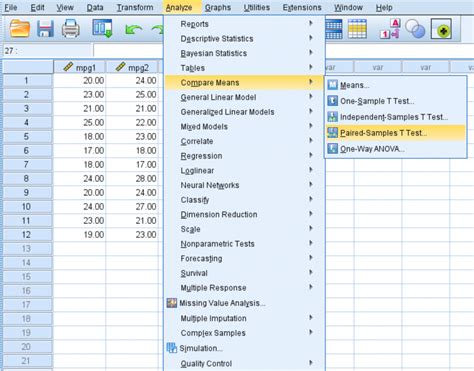
Task: Click the Missing Value Analysis icon
Action: [x=172, y=303]
